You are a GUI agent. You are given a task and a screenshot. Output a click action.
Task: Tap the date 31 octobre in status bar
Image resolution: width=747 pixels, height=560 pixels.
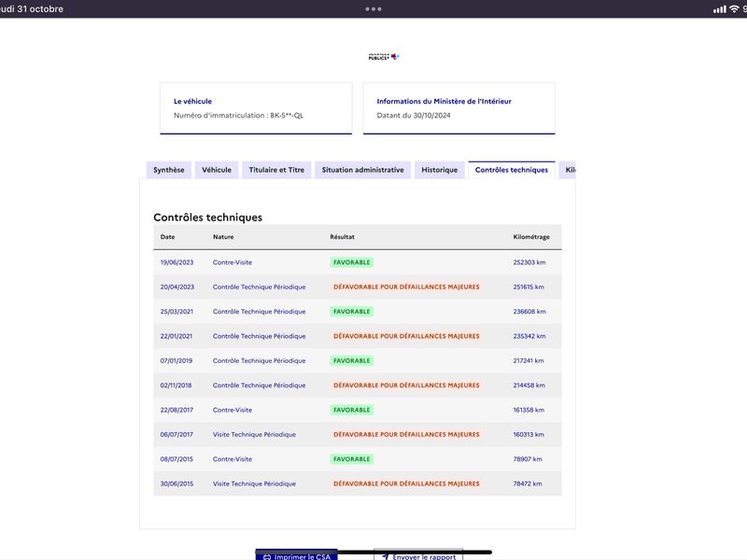click(x=40, y=9)
